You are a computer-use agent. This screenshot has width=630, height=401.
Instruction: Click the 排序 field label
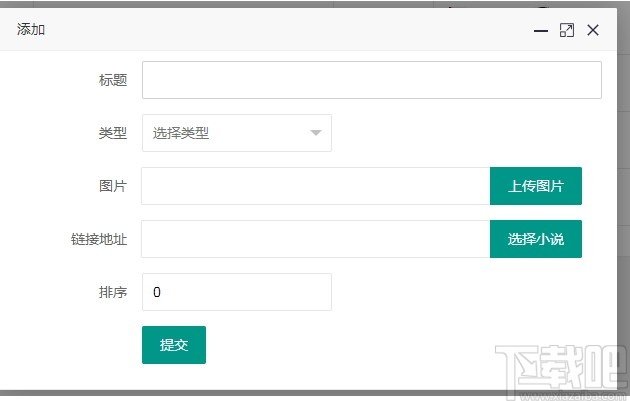point(113,292)
